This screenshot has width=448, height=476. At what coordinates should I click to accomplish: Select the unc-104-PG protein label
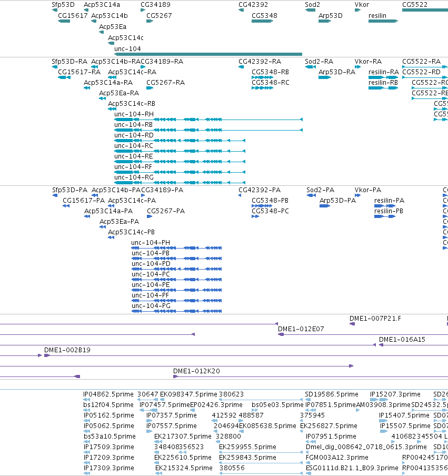151,306
